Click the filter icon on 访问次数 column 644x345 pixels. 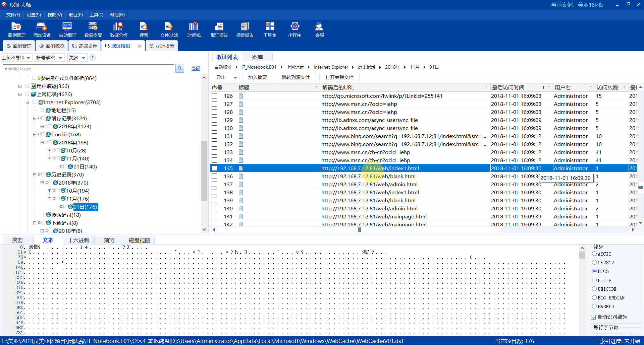[x=624, y=87]
